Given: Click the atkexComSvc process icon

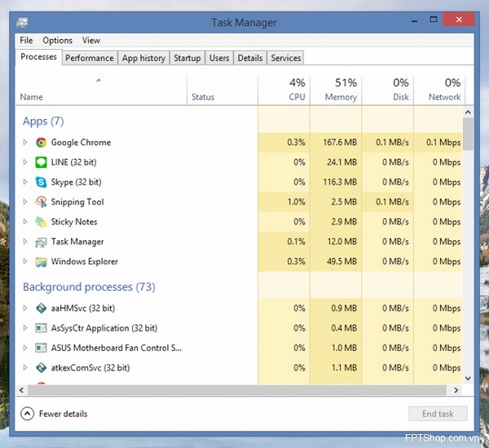Looking at the screenshot, I should (41, 368).
